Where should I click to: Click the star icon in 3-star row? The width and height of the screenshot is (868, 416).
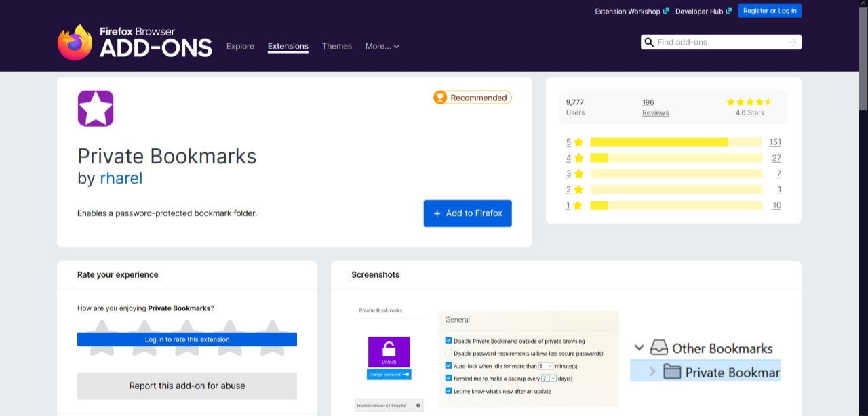(578, 174)
